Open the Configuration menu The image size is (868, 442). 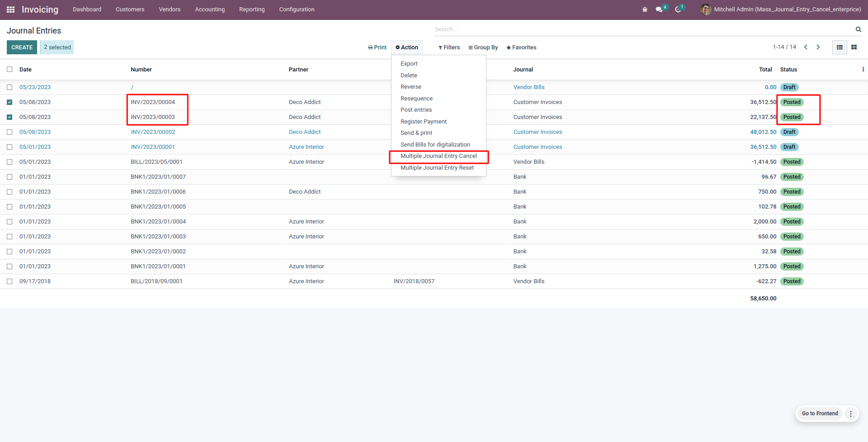point(296,10)
